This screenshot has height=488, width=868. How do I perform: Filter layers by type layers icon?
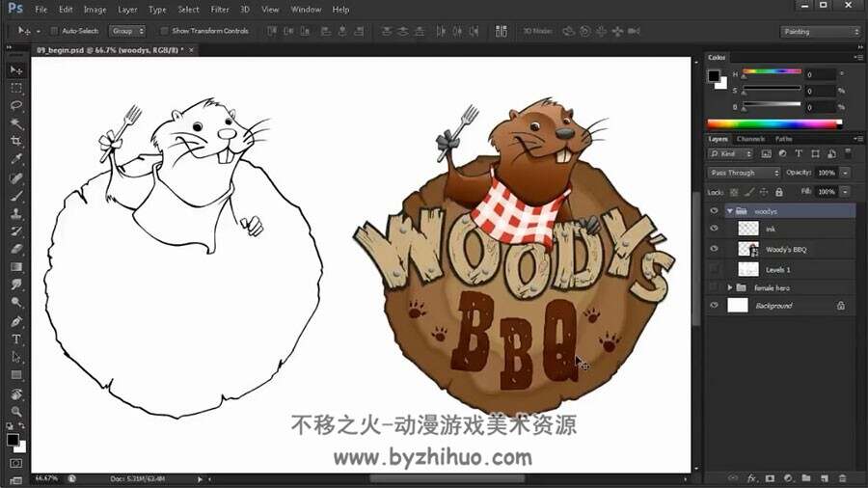pyautogui.click(x=799, y=153)
